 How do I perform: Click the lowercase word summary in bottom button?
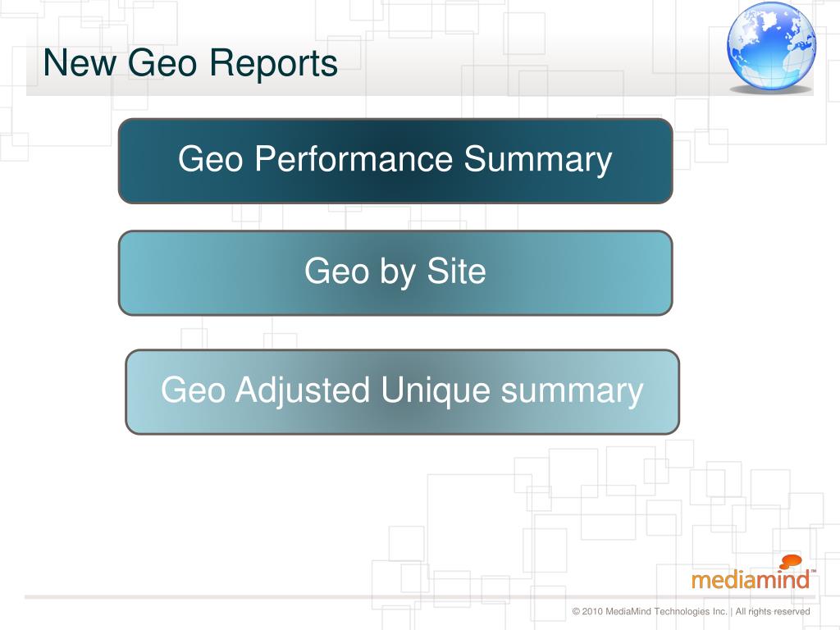pos(572,391)
